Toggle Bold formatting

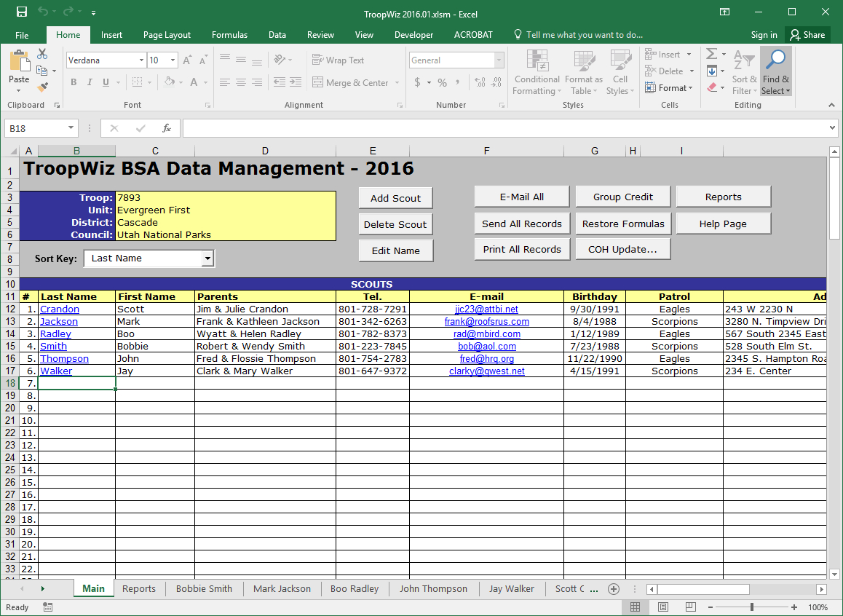point(74,82)
